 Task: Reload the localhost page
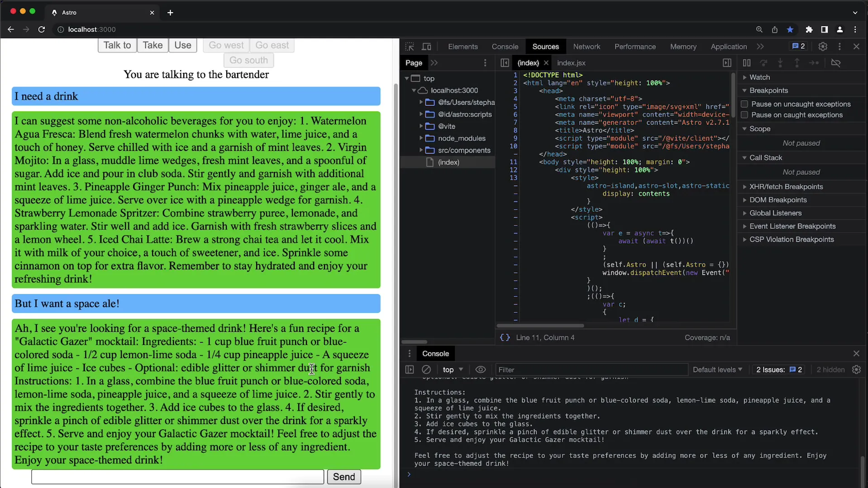[x=42, y=29]
